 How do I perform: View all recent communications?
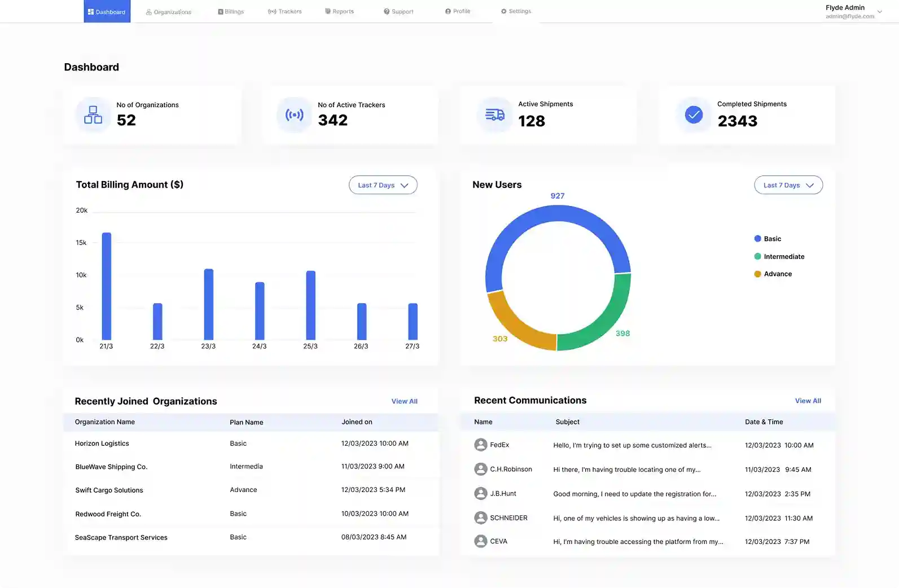tap(808, 401)
